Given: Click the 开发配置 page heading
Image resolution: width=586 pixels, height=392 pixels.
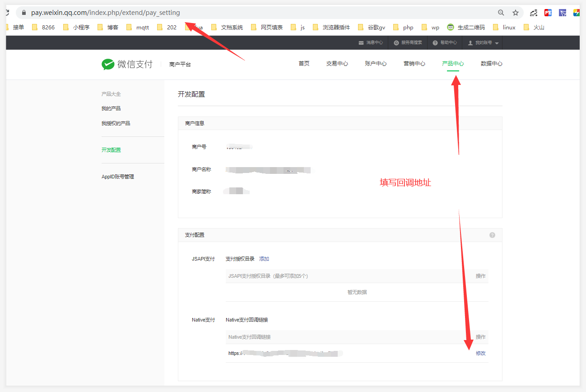Looking at the screenshot, I should 191,94.
